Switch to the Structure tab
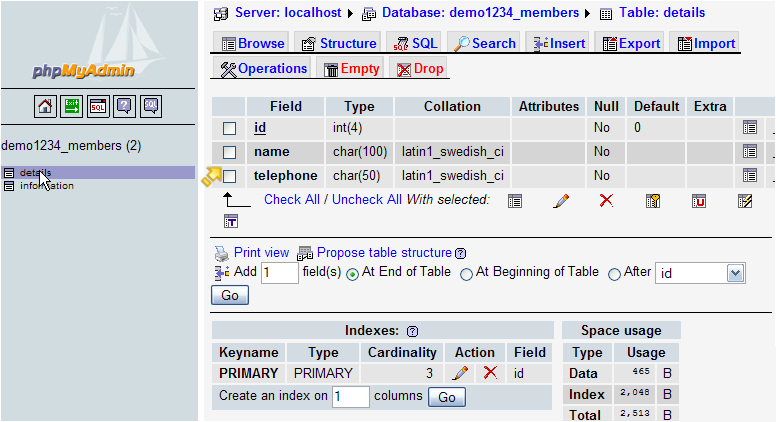776x422 pixels. [x=339, y=44]
